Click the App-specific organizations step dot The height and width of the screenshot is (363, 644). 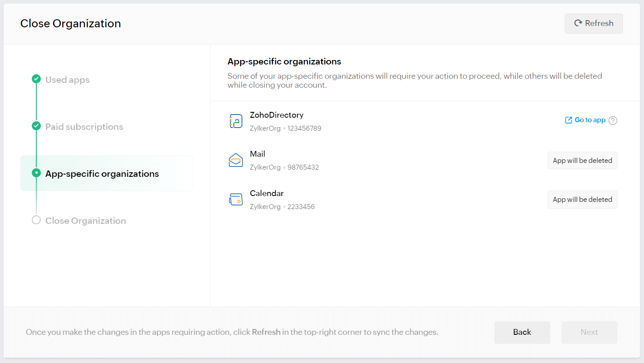coord(36,173)
